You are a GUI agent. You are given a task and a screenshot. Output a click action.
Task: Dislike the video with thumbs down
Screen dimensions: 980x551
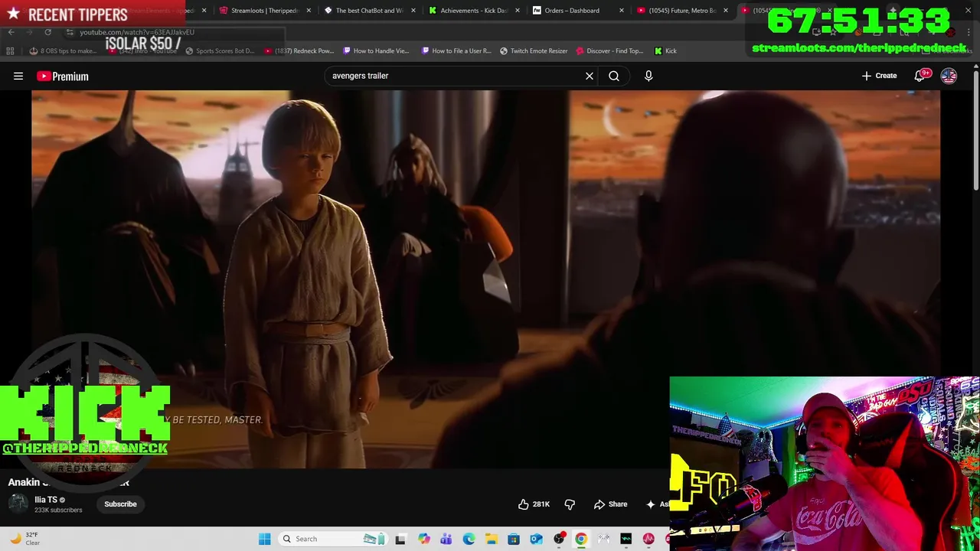pyautogui.click(x=570, y=504)
